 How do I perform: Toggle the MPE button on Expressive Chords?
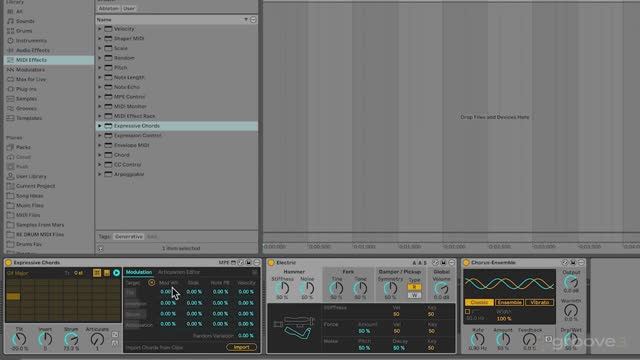224,263
